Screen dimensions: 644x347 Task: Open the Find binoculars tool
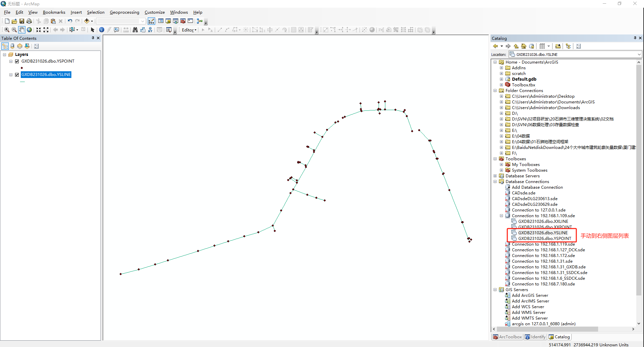click(x=135, y=30)
